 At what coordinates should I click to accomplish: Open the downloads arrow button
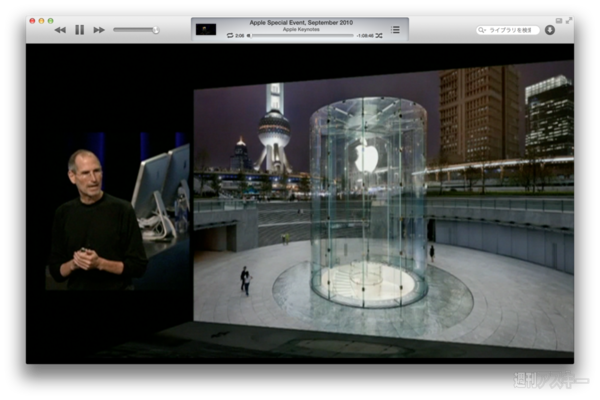tap(550, 30)
